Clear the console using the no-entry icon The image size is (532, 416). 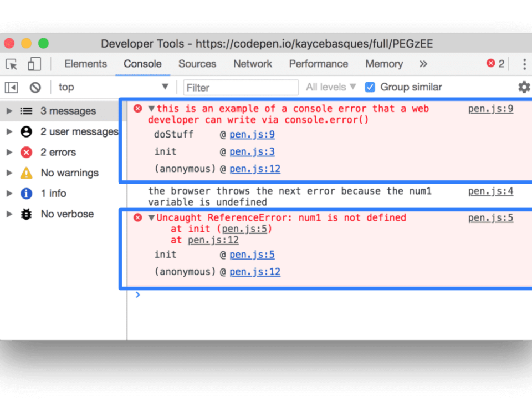coord(35,87)
